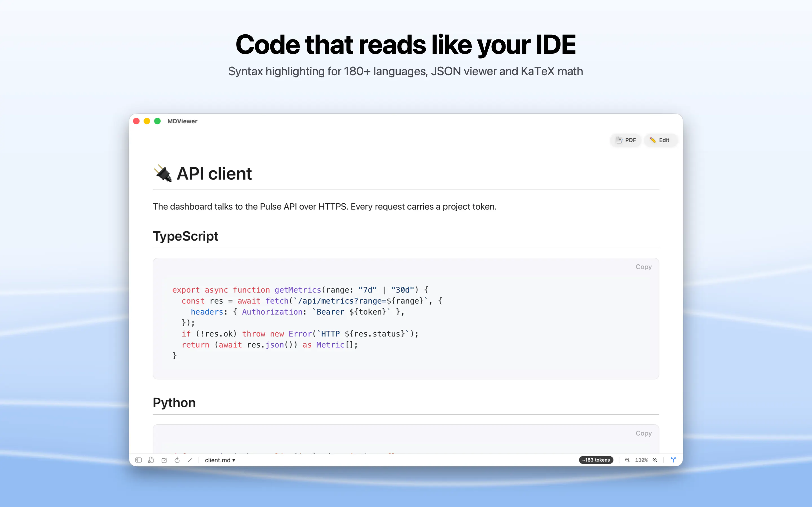Zoom out with the minus magnifier icon
Viewport: 812px width, 507px height.
627,460
